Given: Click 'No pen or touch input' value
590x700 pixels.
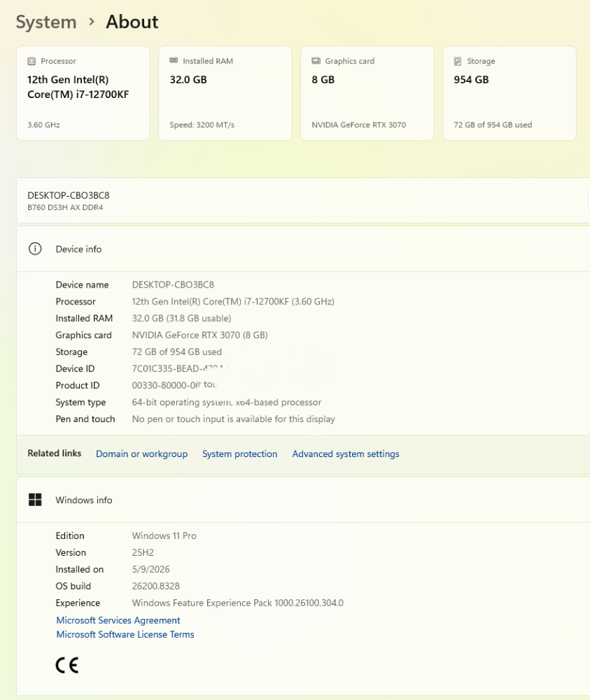Looking at the screenshot, I should click(x=234, y=419).
